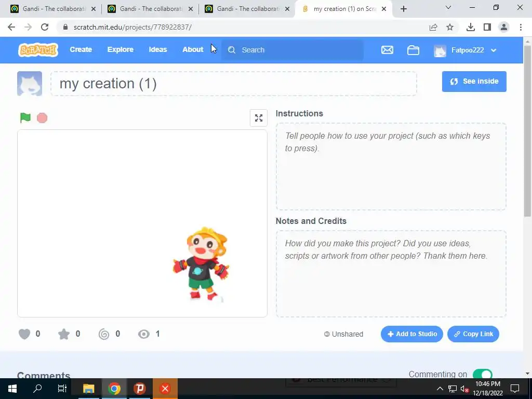This screenshot has height=399, width=532.
Task: Open the My Stuff folder icon
Action: (413, 50)
